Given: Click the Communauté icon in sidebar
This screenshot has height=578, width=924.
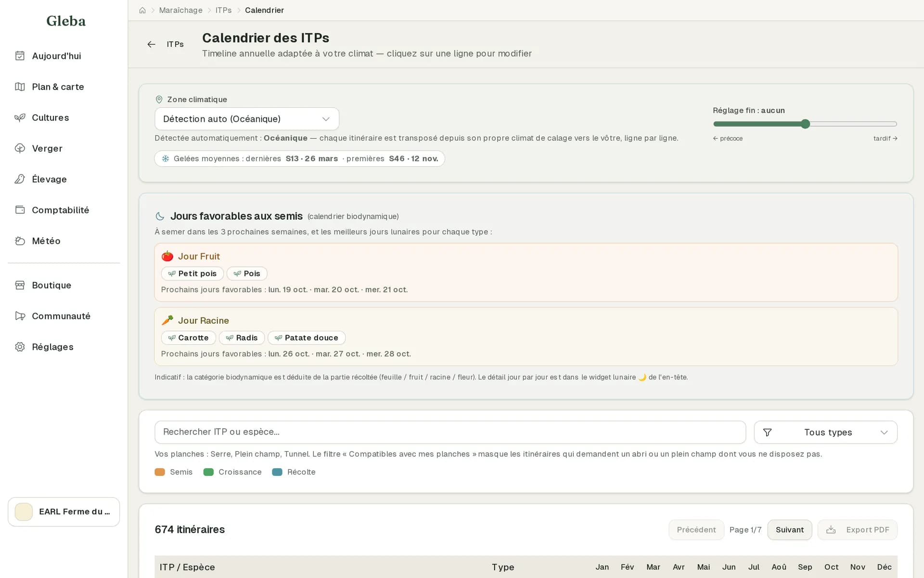Looking at the screenshot, I should tap(20, 316).
